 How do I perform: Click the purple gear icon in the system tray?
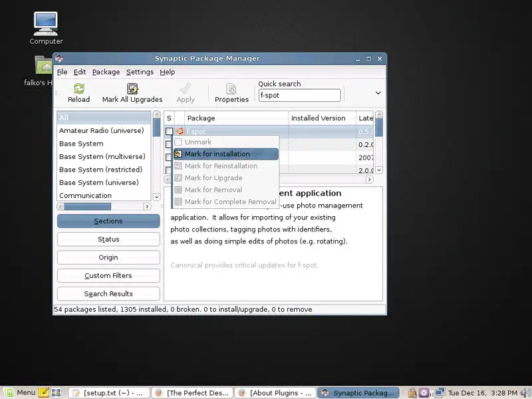click(424, 393)
